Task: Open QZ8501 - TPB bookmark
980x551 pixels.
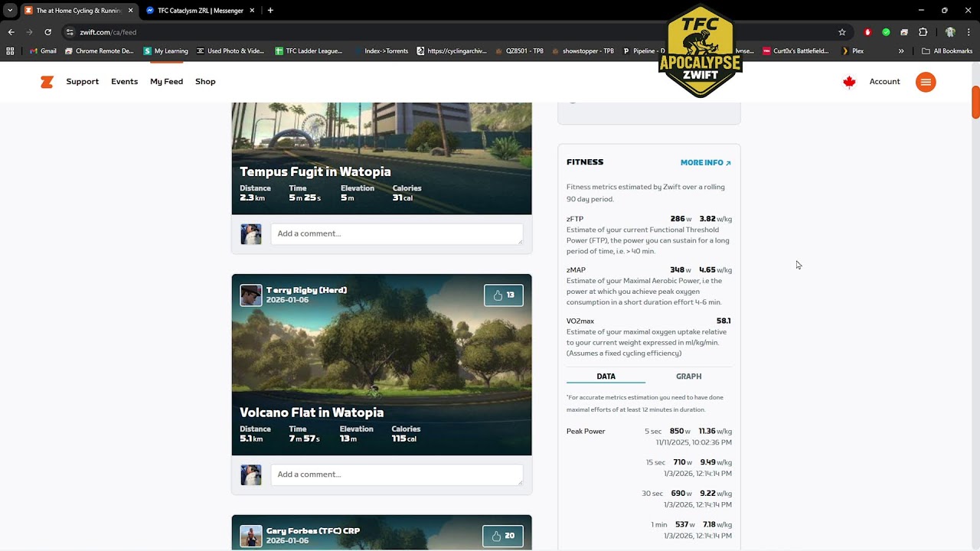Action: click(519, 51)
